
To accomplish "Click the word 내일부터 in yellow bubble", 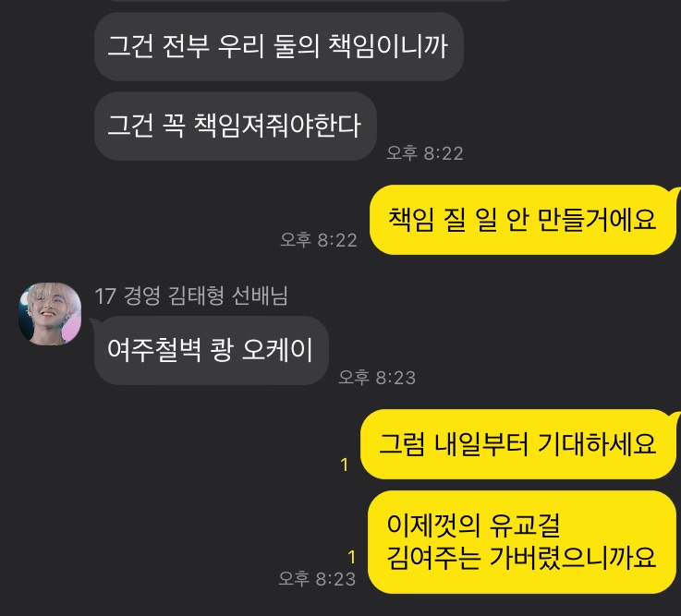I will tap(481, 444).
